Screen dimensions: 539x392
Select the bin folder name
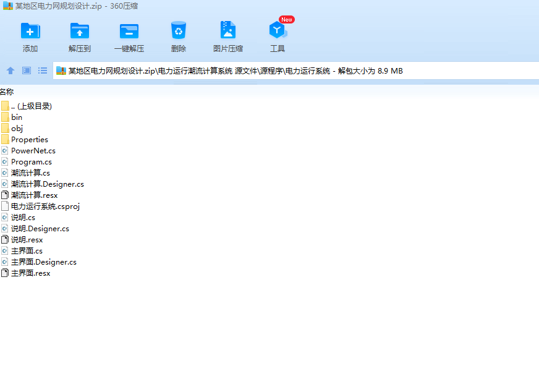click(17, 117)
